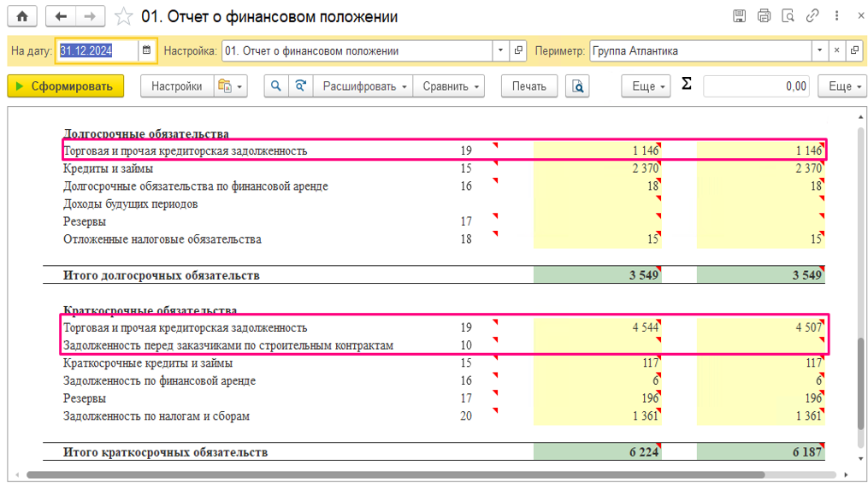
Task: Select cell 4 544 for short-term payables
Action: pyautogui.click(x=597, y=327)
